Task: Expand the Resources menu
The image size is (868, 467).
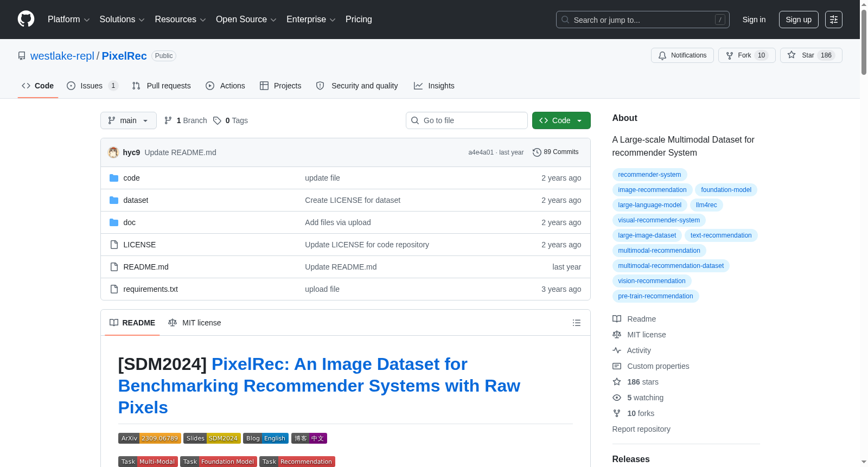Action: (x=180, y=20)
